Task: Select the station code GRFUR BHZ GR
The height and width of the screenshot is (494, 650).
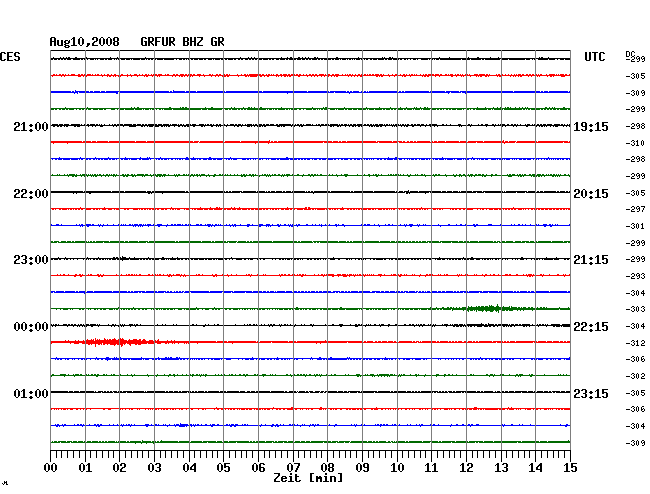Action: point(182,42)
